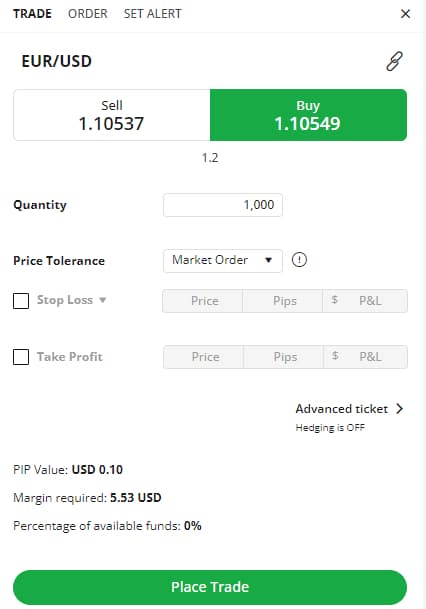
Task: Expand the Stop Loss type arrow
Action: coord(103,300)
